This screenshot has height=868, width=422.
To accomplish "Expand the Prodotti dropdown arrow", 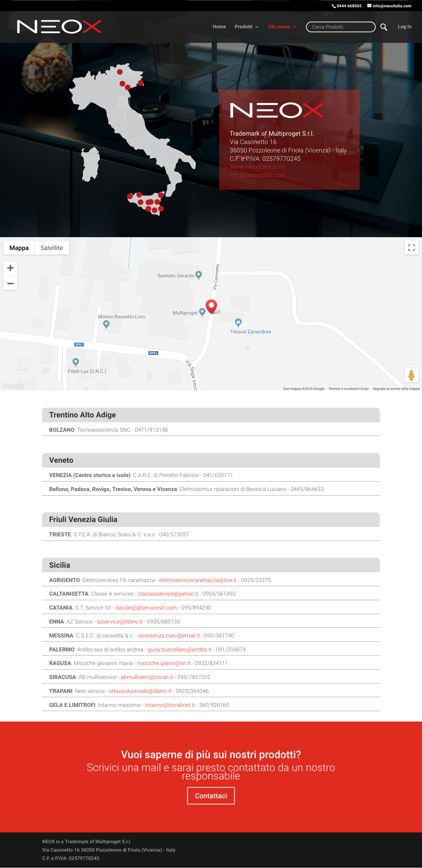I will (x=257, y=27).
